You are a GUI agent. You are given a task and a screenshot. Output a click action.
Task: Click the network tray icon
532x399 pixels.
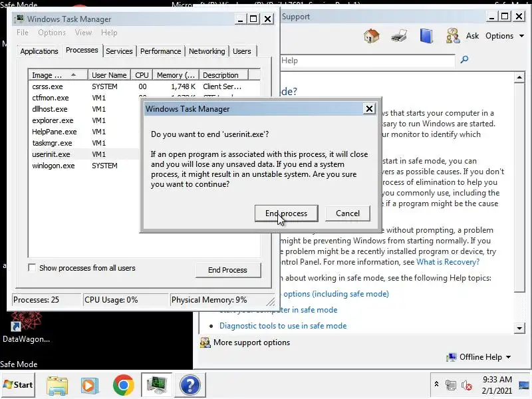pyautogui.click(x=451, y=385)
